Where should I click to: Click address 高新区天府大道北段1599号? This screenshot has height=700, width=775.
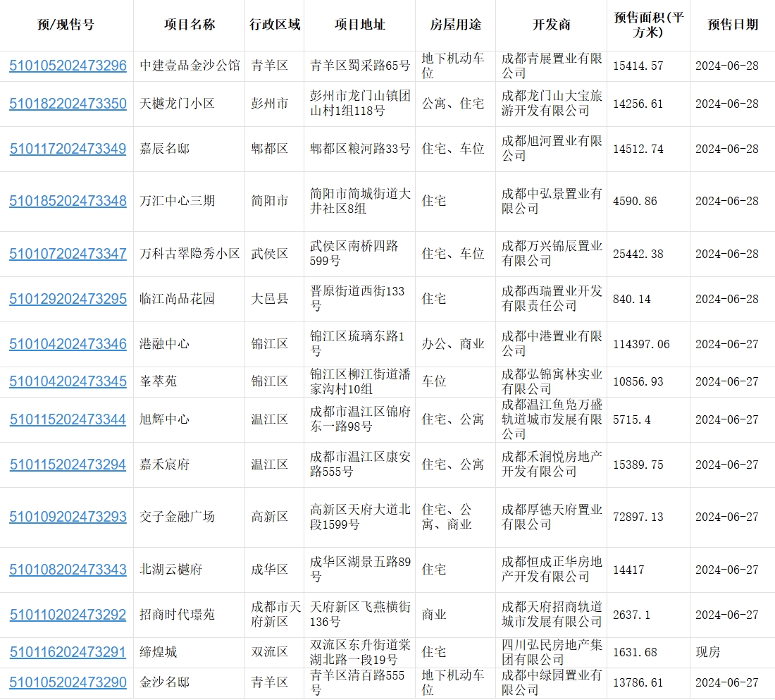tap(360, 517)
